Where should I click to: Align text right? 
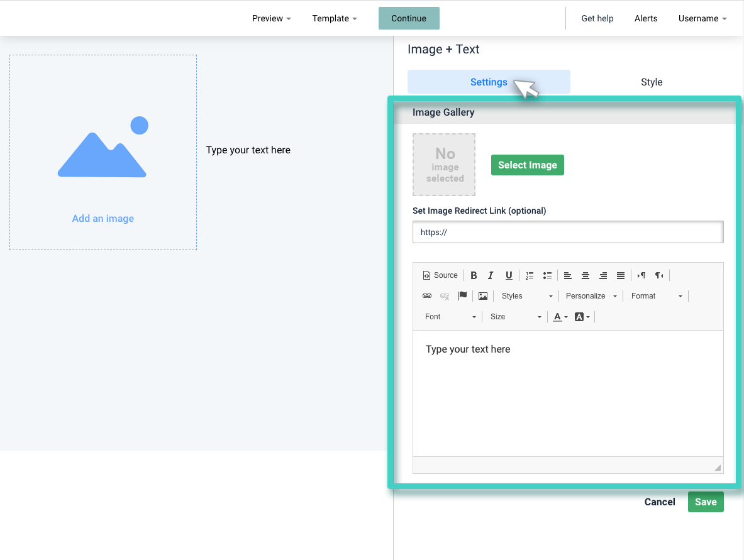pos(603,275)
